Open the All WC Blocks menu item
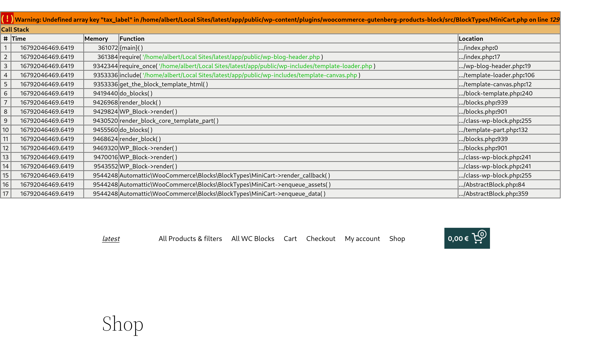 [x=253, y=239]
